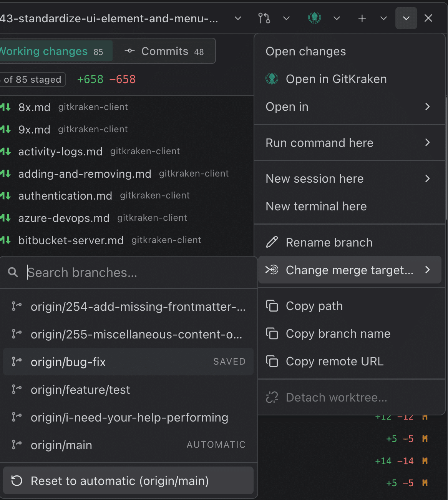The width and height of the screenshot is (448, 500).
Task: Choose Copy path from the menu
Action: [x=350, y=306]
